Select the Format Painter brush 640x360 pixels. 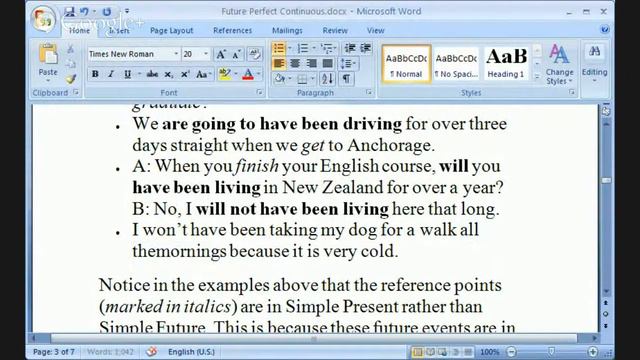pyautogui.click(x=70, y=78)
